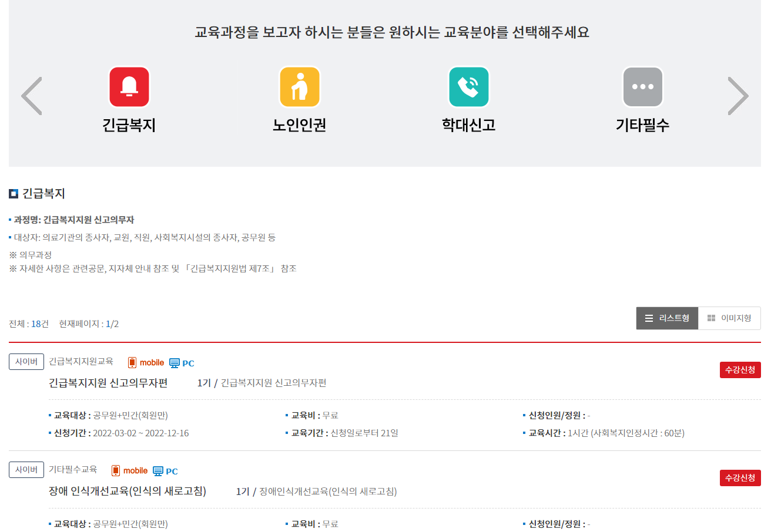Open course title 장애 인식개선교육(인식의 새로고침)
The image size is (771, 532).
[128, 491]
